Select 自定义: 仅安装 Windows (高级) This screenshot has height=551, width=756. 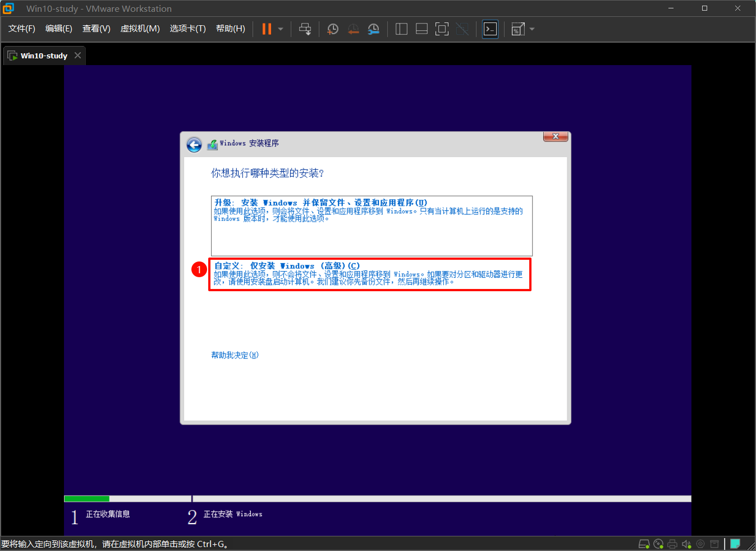click(x=370, y=274)
